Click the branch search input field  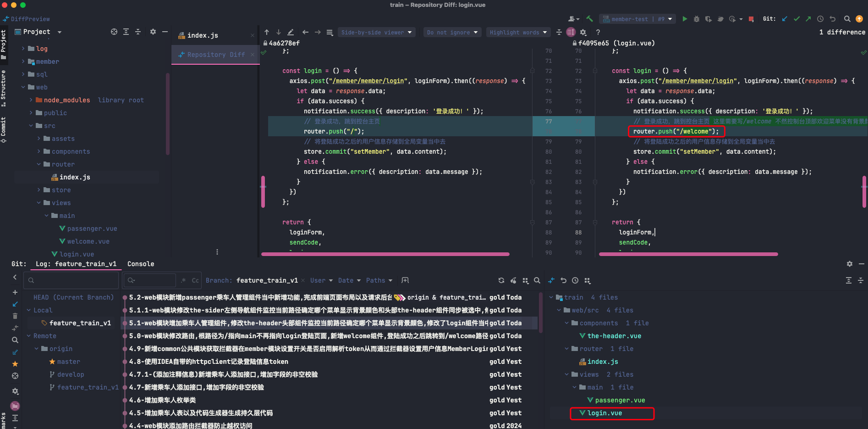click(x=72, y=280)
